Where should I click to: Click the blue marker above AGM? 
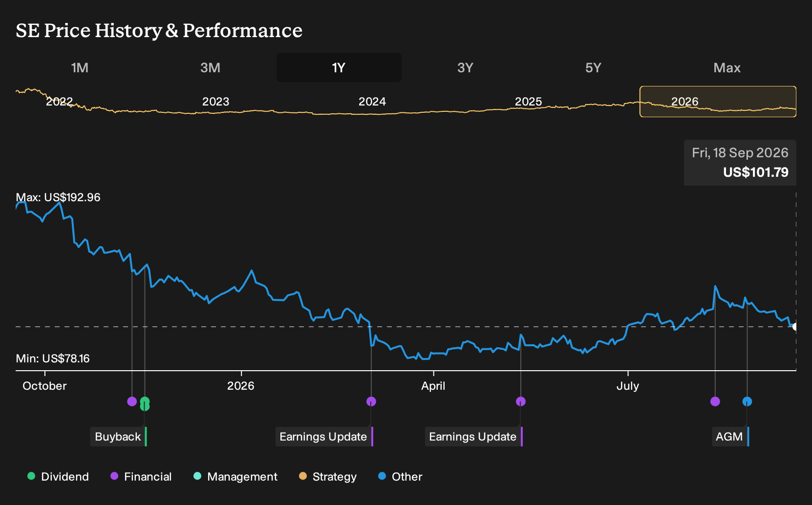coord(747,401)
